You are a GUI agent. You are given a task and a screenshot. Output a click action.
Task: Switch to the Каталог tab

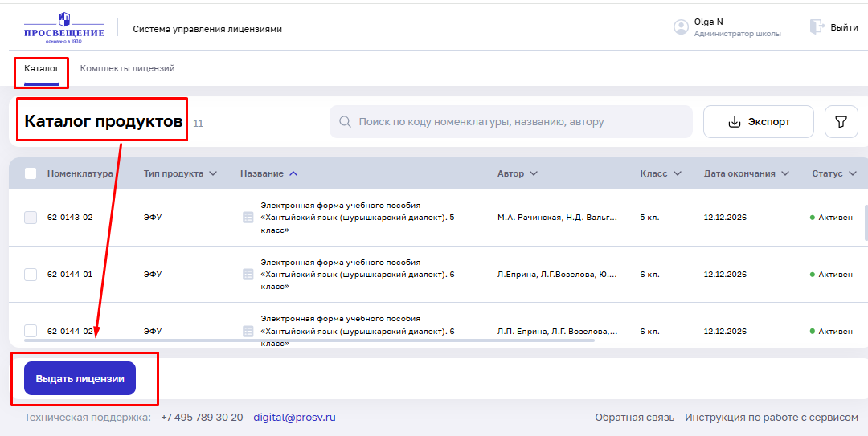click(42, 69)
